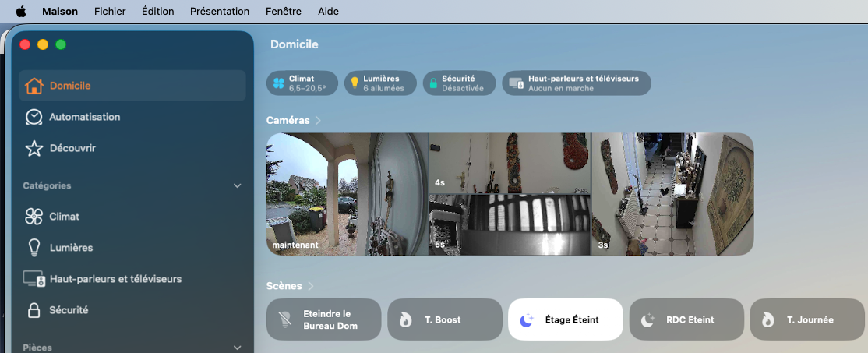Open the Fichier menu
Screen dimensions: 868x353
point(110,12)
